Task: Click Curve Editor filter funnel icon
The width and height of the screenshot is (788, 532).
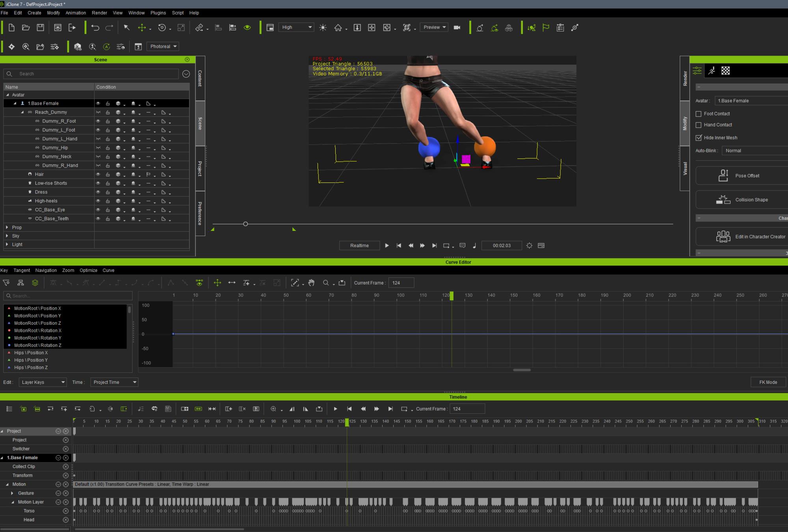Action: 6,283
